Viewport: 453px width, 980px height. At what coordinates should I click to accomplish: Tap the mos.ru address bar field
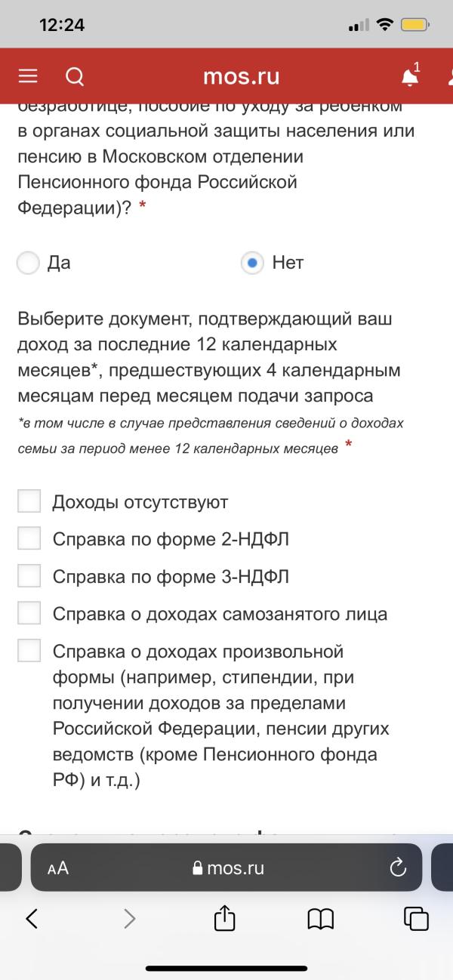tap(228, 868)
